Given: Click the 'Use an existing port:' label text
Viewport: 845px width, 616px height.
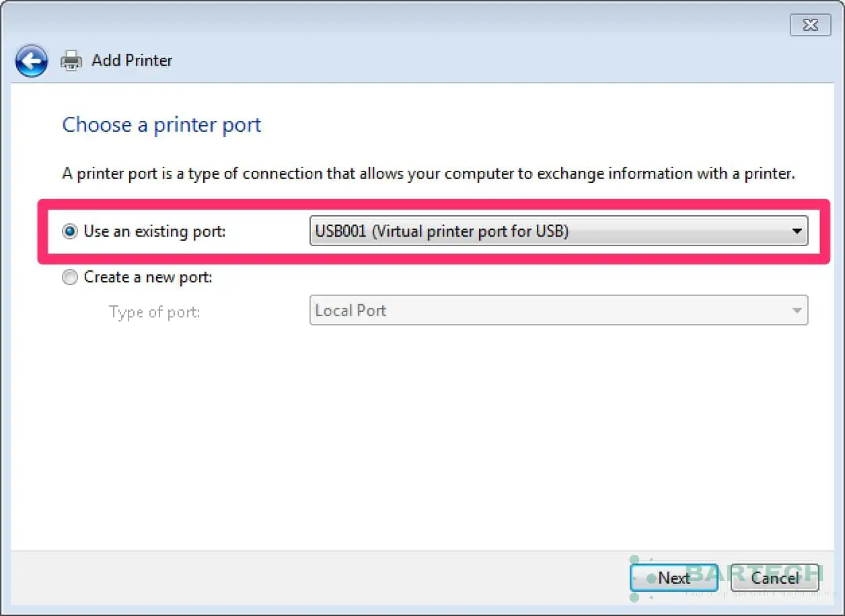Looking at the screenshot, I should pyautogui.click(x=155, y=231).
